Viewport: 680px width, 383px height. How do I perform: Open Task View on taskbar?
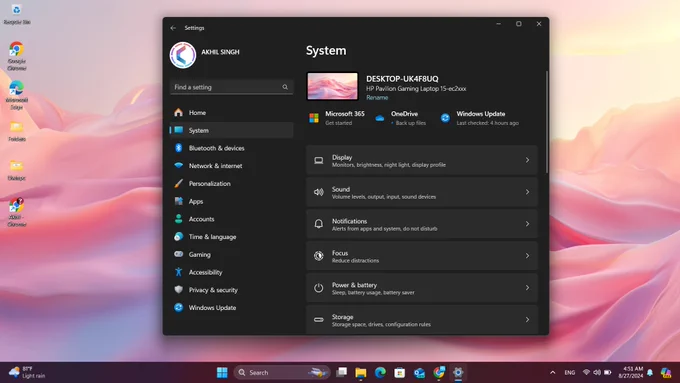click(x=342, y=372)
